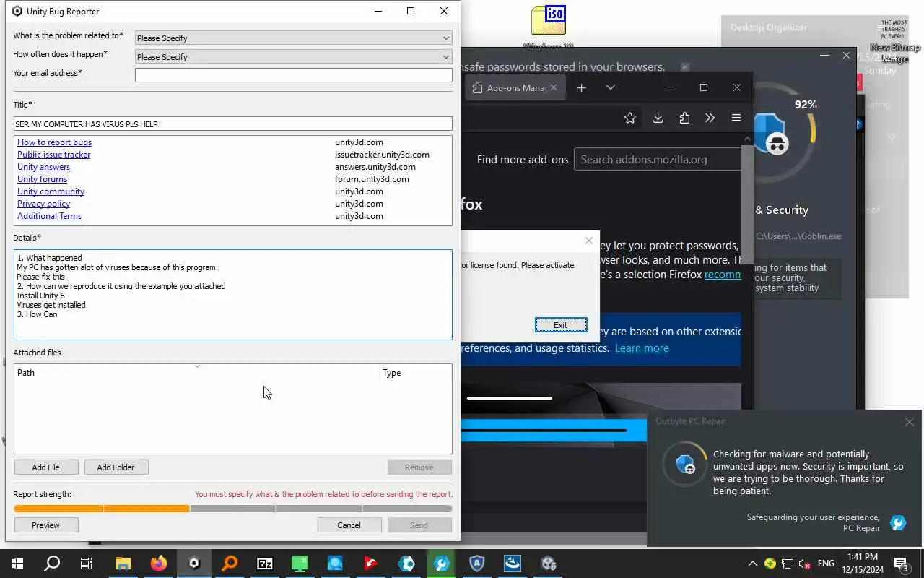Open Task View on the taskbar
Viewport: 924px width, 578px height.
click(87, 564)
